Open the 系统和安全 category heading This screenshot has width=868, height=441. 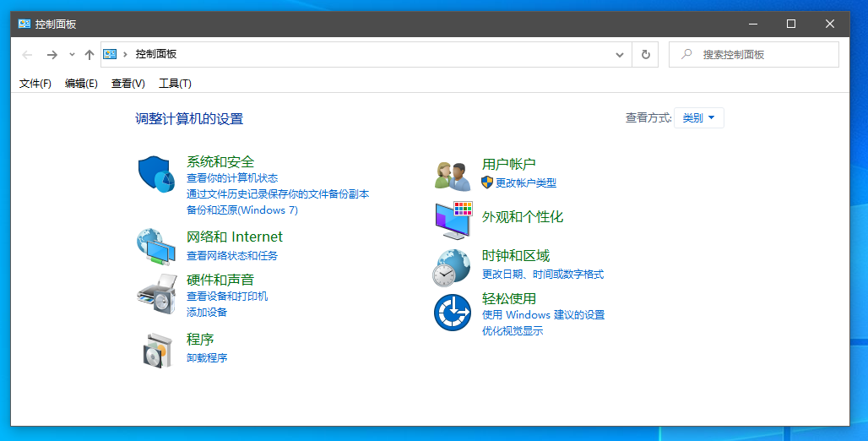coord(220,161)
